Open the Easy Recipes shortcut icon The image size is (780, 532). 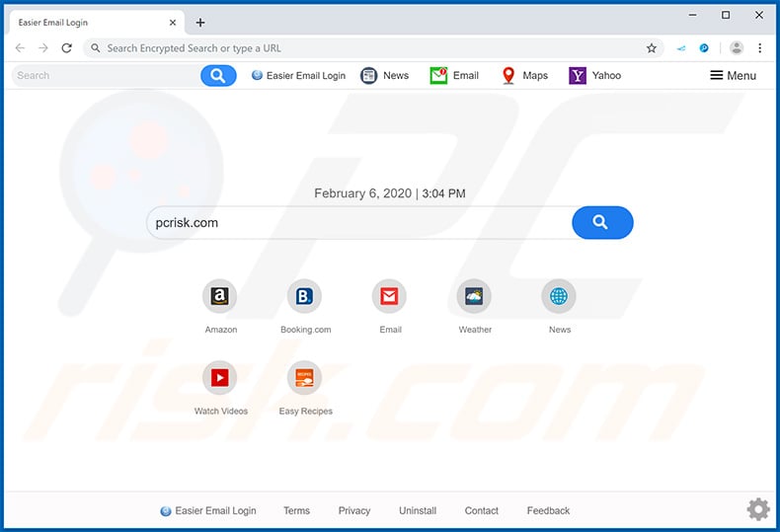(304, 378)
